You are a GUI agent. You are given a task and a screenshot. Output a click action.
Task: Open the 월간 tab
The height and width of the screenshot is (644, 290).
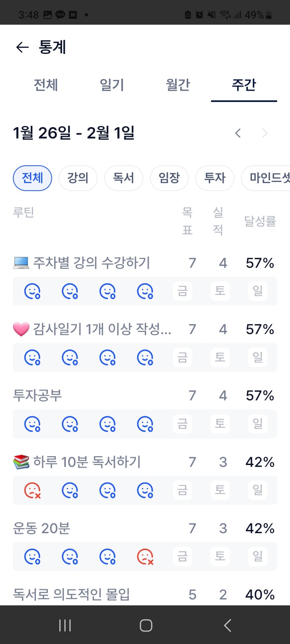[x=178, y=85]
